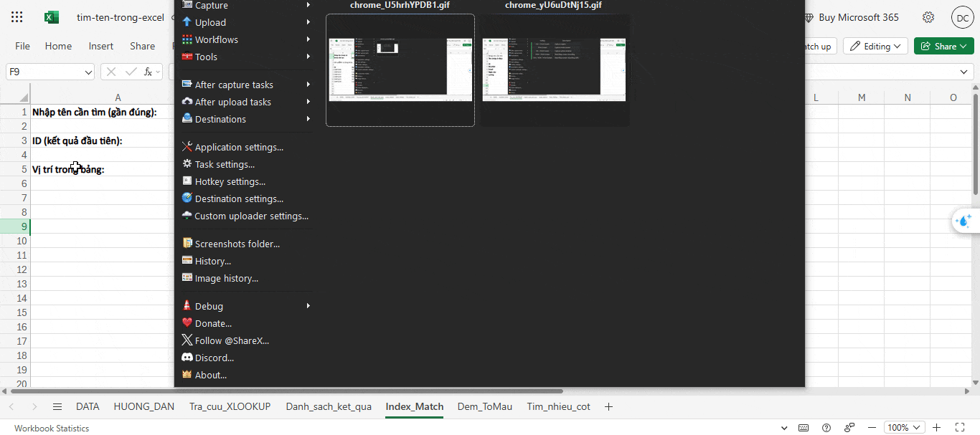Click the Insert Function fx icon
980x435 pixels.
[148, 72]
